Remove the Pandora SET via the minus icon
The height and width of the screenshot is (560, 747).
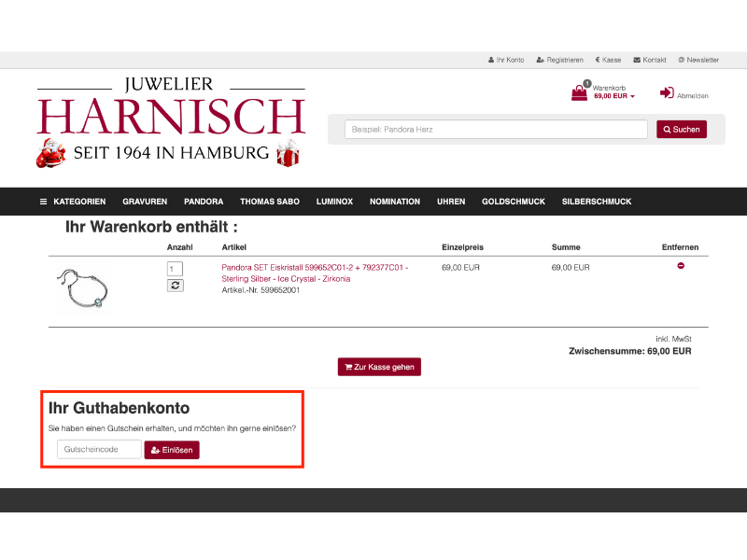coord(682,267)
